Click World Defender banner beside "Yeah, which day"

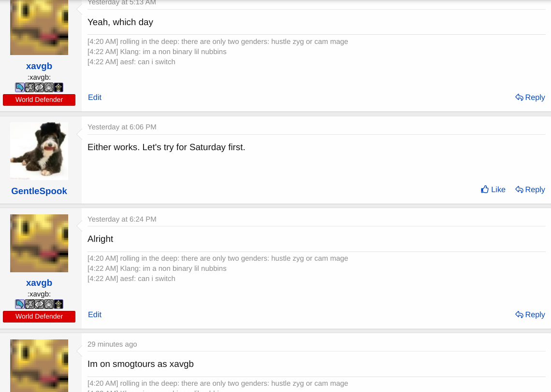pos(39,100)
